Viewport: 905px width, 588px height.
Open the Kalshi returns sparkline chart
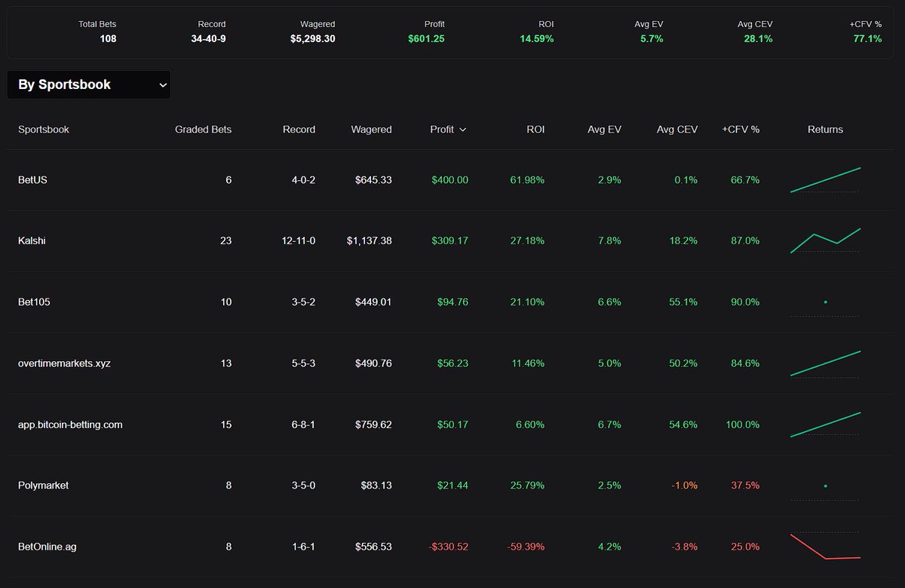click(x=825, y=241)
